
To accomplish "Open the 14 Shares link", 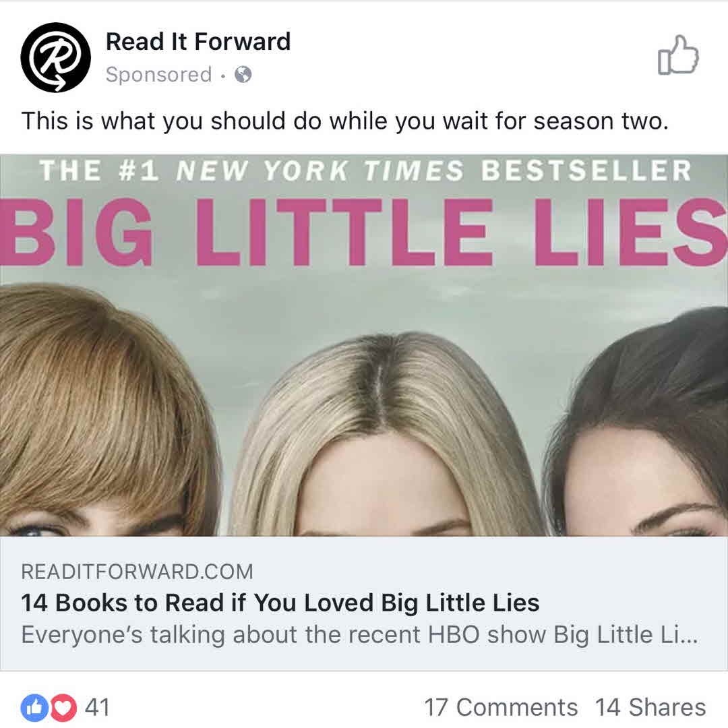I will pos(650,708).
